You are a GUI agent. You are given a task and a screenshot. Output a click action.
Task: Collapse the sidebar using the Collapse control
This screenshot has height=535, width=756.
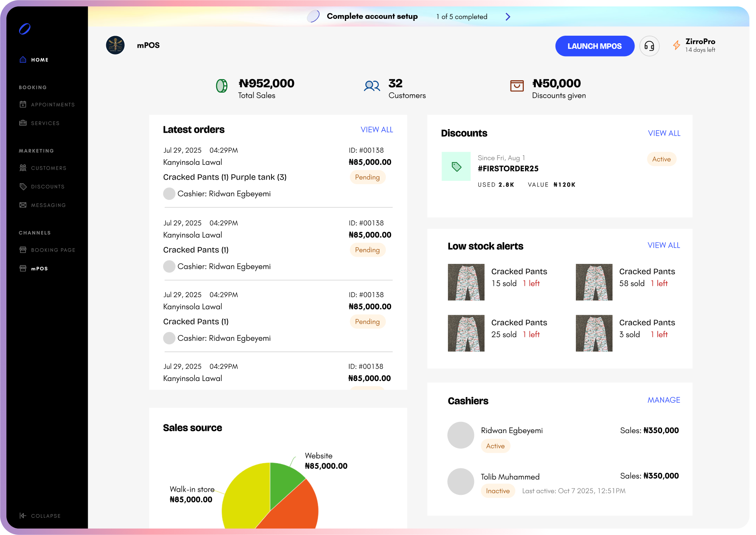coord(40,516)
